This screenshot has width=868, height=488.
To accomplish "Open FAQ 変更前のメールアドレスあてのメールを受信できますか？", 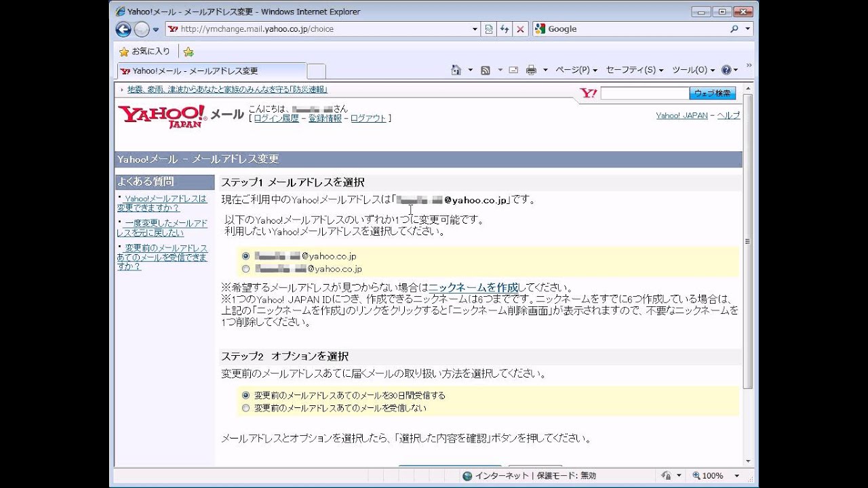I will [x=163, y=257].
